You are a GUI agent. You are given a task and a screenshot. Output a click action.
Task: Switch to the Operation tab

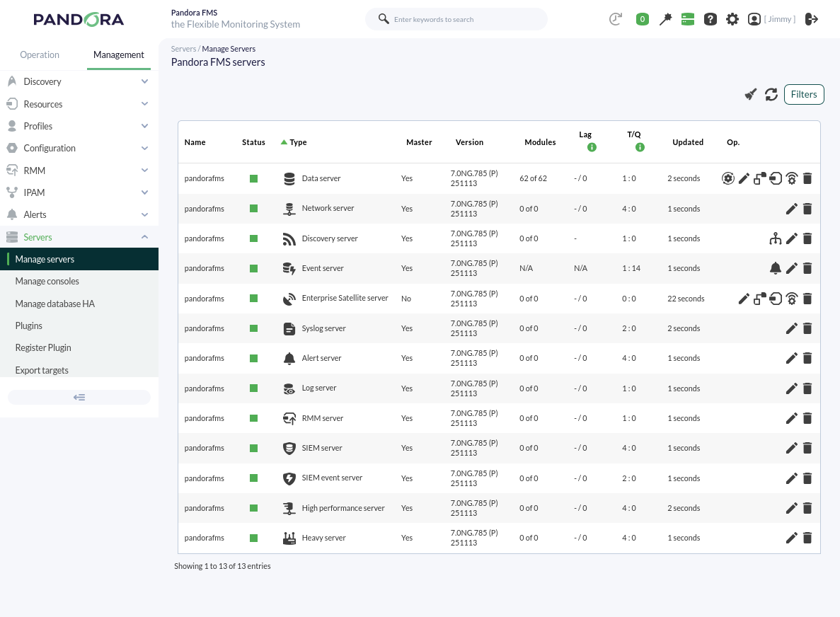40,54
